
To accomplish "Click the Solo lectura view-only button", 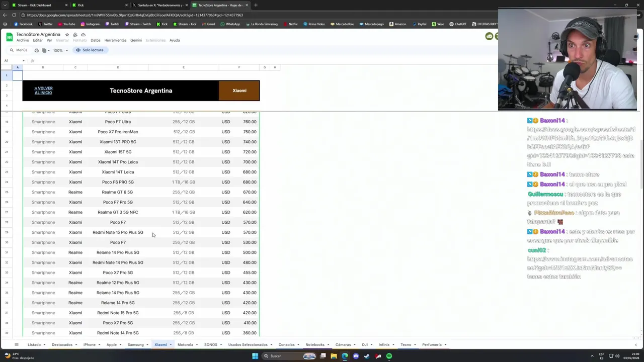I will tap(90, 50).
